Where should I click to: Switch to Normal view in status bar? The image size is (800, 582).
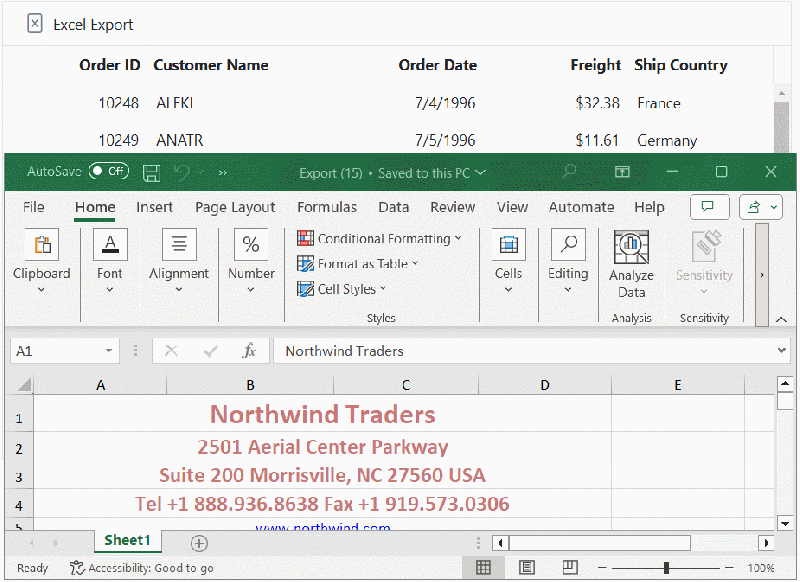click(483, 567)
